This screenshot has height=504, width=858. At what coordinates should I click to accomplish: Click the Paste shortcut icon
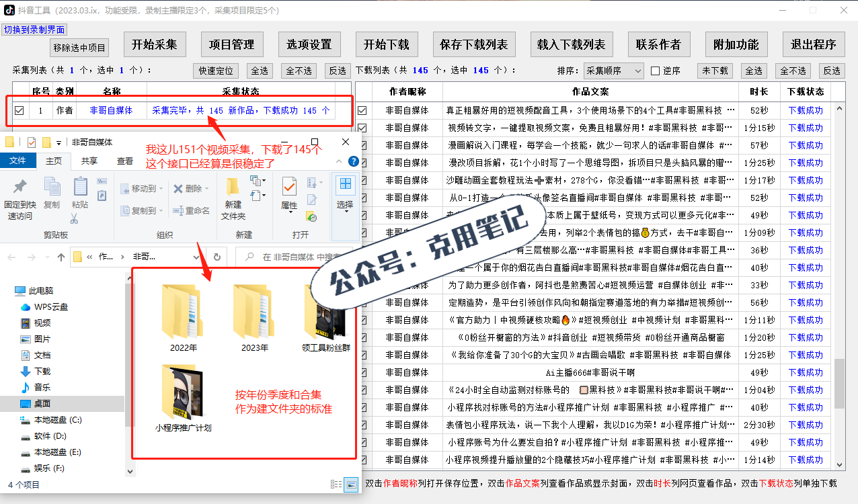pos(102,195)
